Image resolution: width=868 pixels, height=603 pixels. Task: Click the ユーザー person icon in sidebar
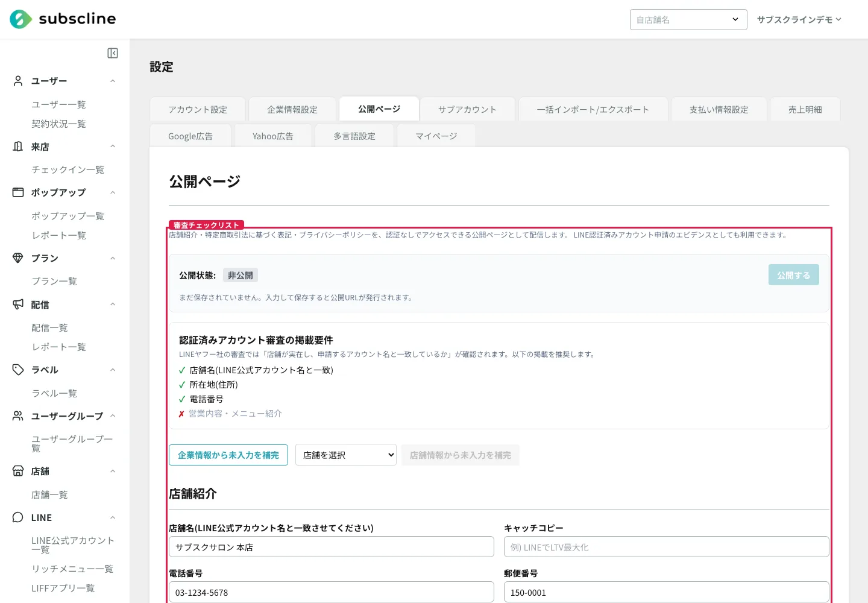pyautogui.click(x=18, y=81)
